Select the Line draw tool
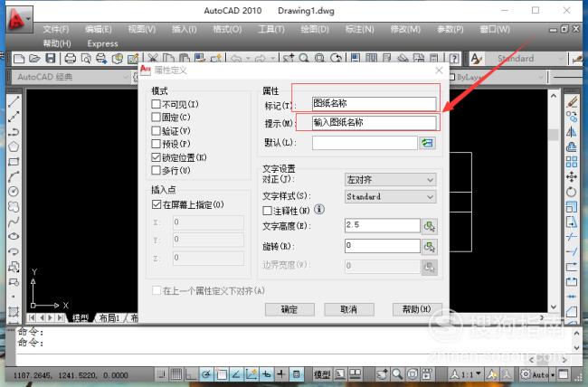The height and width of the screenshot is (387, 588). coord(14,101)
